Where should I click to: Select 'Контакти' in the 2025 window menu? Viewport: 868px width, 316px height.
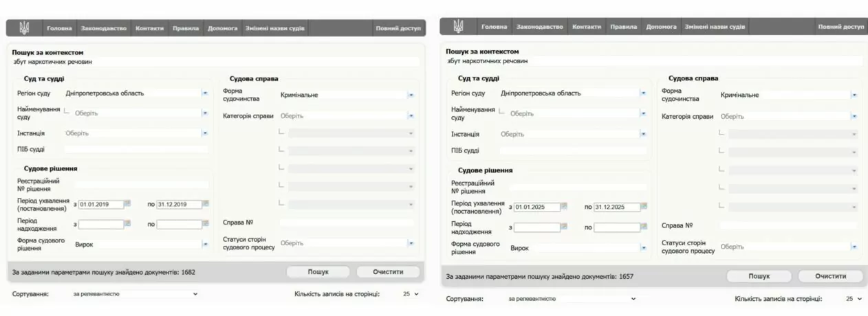tap(587, 27)
